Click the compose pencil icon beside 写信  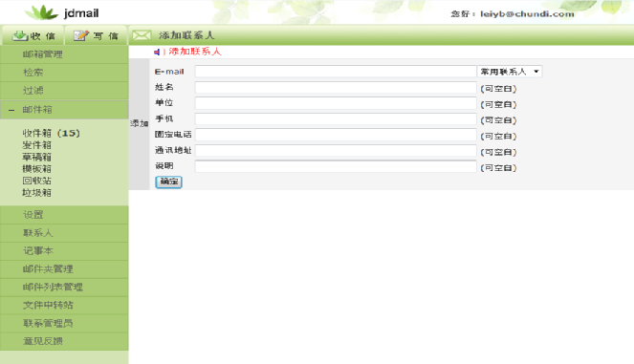81,35
